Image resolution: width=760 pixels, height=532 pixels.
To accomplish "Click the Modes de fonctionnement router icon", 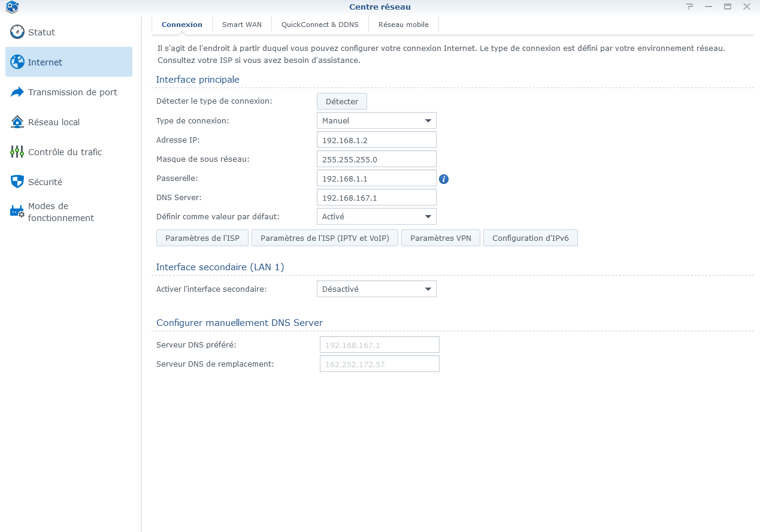I will click(x=17, y=211).
